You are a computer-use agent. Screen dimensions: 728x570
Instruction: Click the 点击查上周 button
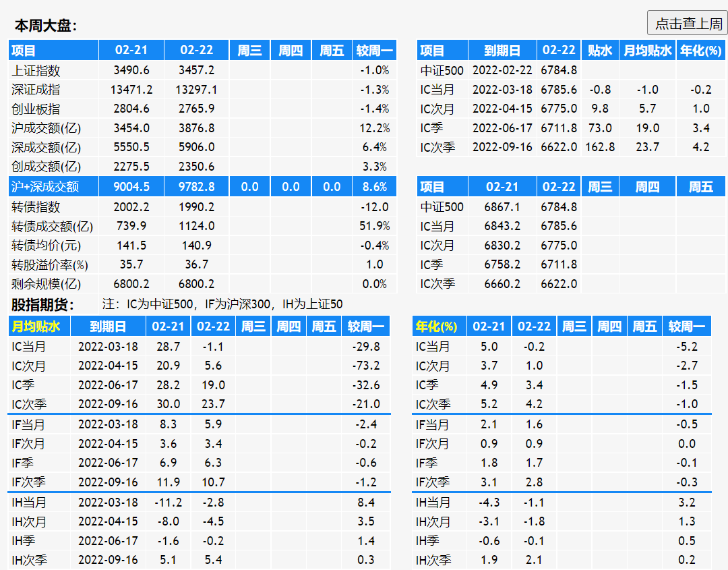[x=688, y=23]
